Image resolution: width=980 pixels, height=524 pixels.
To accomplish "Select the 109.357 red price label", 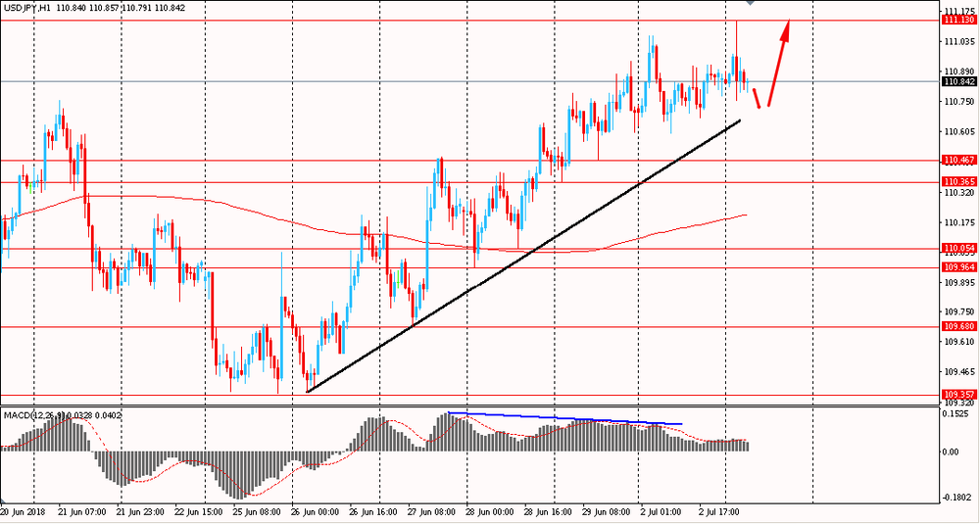I will (x=958, y=395).
